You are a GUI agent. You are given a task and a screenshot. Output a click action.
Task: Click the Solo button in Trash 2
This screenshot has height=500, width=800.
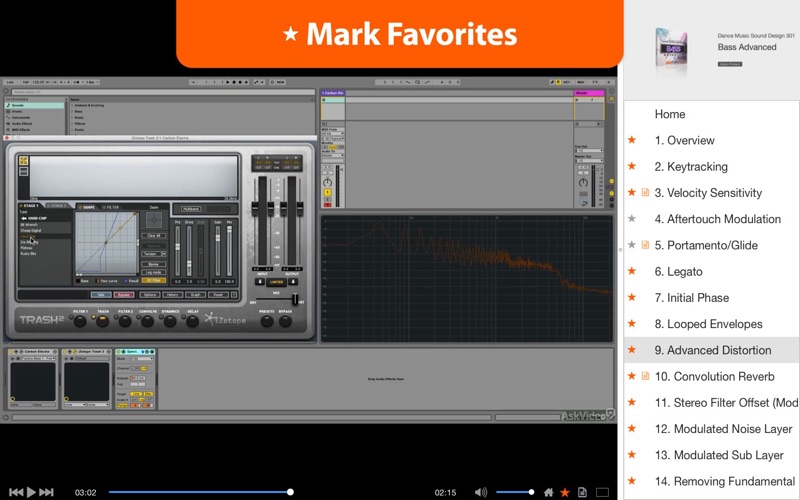(x=101, y=295)
